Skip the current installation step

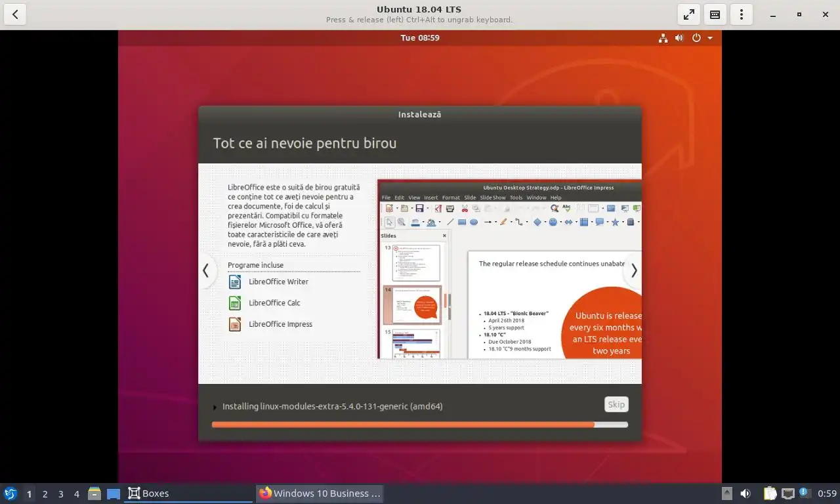pyautogui.click(x=616, y=404)
